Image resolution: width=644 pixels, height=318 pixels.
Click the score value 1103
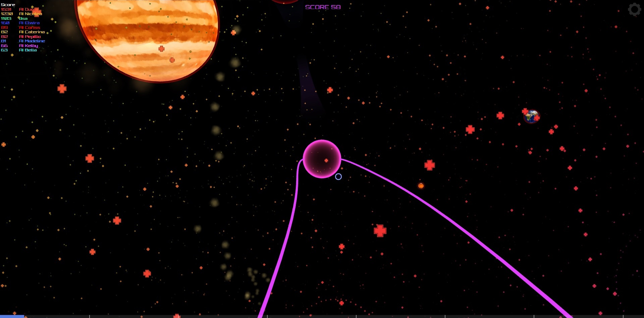pos(6,18)
